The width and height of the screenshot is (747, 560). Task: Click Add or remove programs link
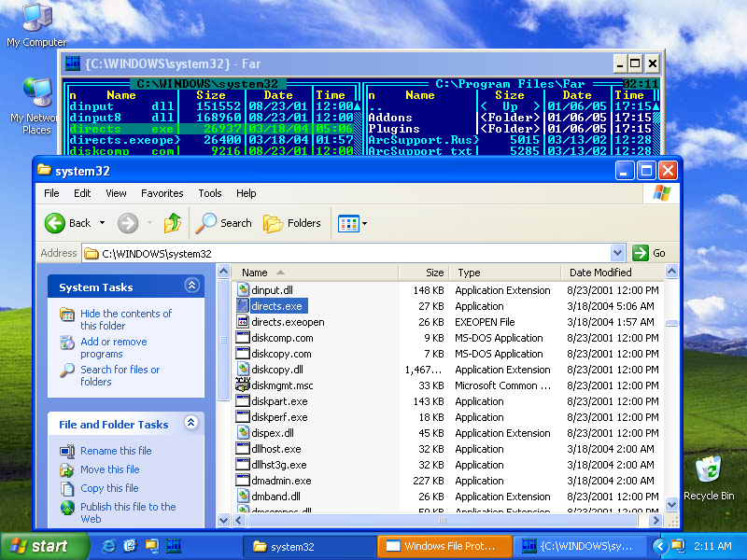pyautogui.click(x=113, y=347)
